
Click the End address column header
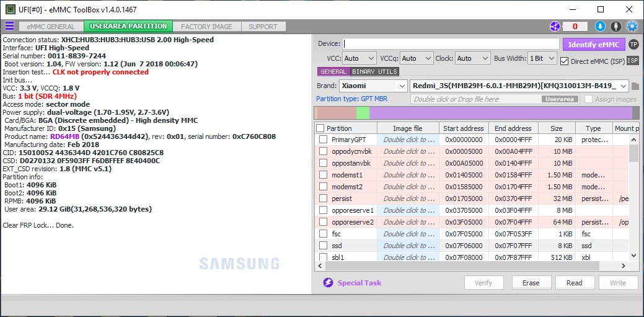tap(513, 128)
